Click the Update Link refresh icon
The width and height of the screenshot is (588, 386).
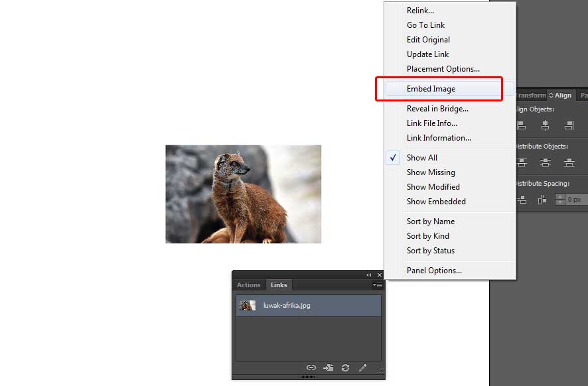coord(344,367)
